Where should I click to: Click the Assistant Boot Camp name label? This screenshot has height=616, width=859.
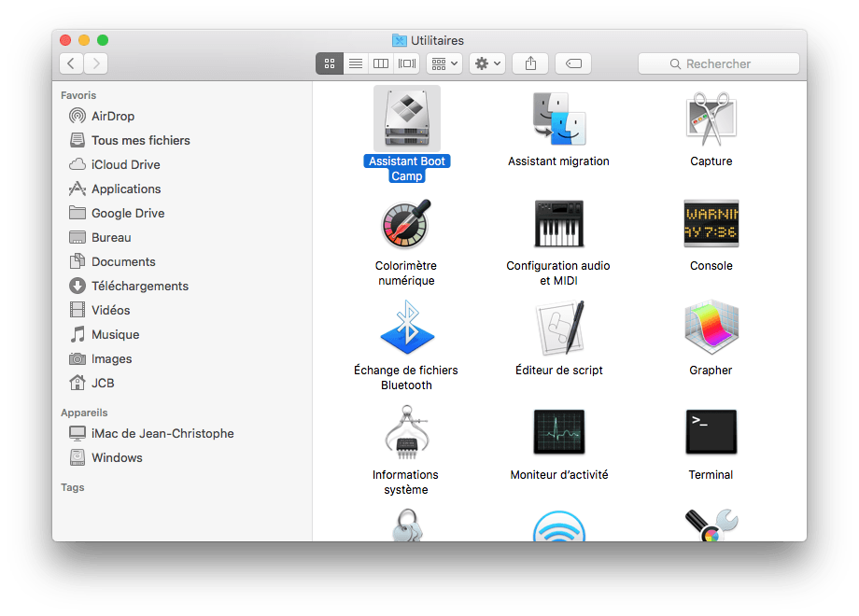406,169
